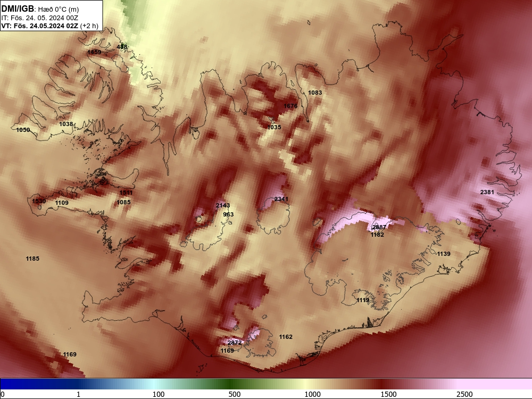Click the 1511 height value
This screenshot has width=532, height=399.
point(126,193)
